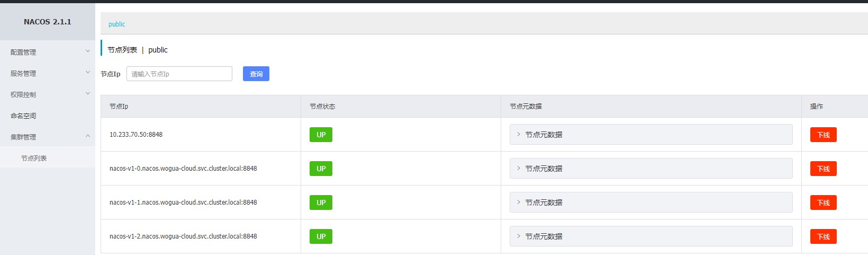Select 节点列表 submenu item

click(34, 158)
